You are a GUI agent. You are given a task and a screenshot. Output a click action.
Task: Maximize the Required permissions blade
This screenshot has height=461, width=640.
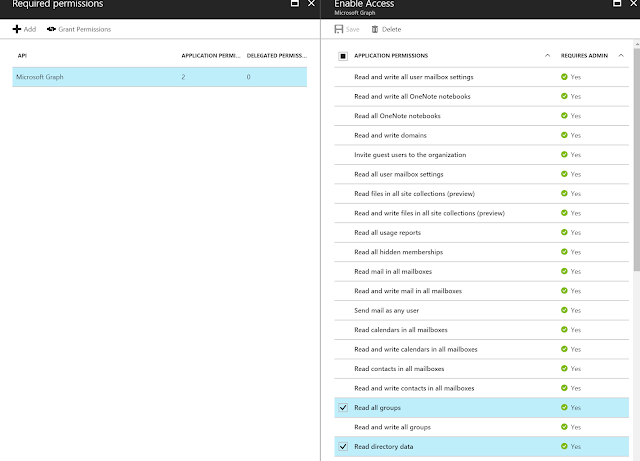[294, 4]
